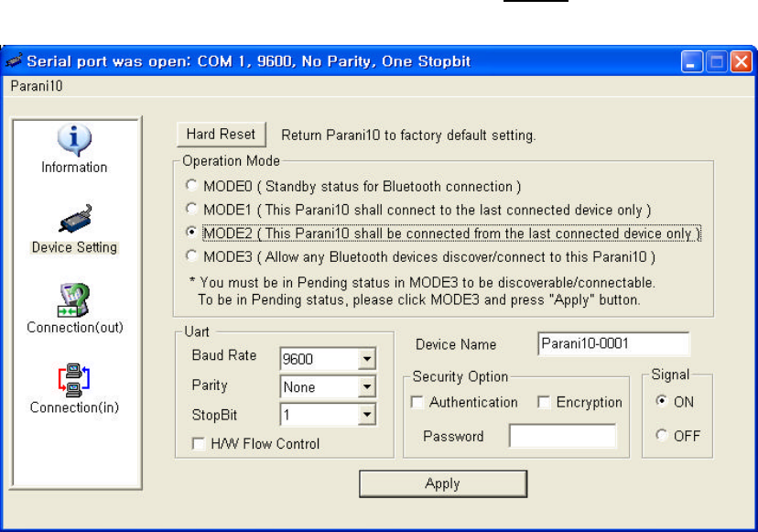Viewport: 758px width, 532px height.
Task: Click the Device Name input field
Action: tap(613, 344)
